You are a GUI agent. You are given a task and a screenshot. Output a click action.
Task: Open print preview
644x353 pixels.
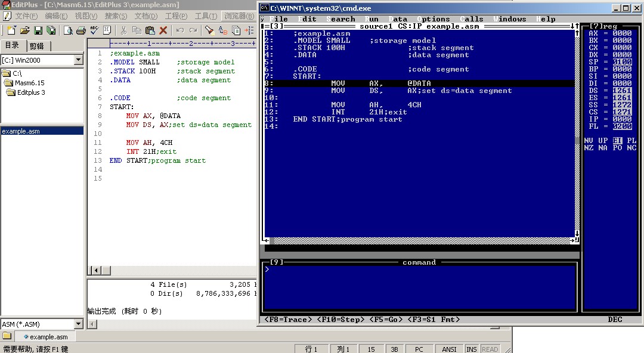pos(68,30)
